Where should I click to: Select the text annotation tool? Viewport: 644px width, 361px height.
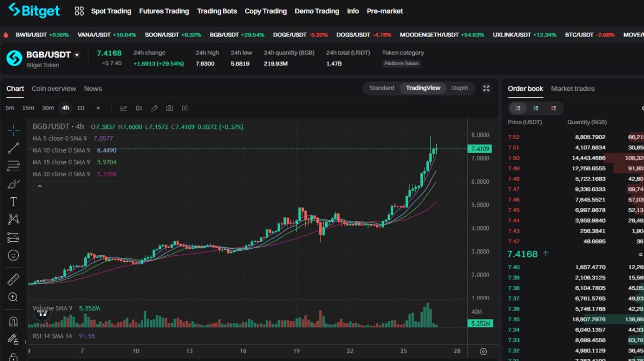[13, 201]
